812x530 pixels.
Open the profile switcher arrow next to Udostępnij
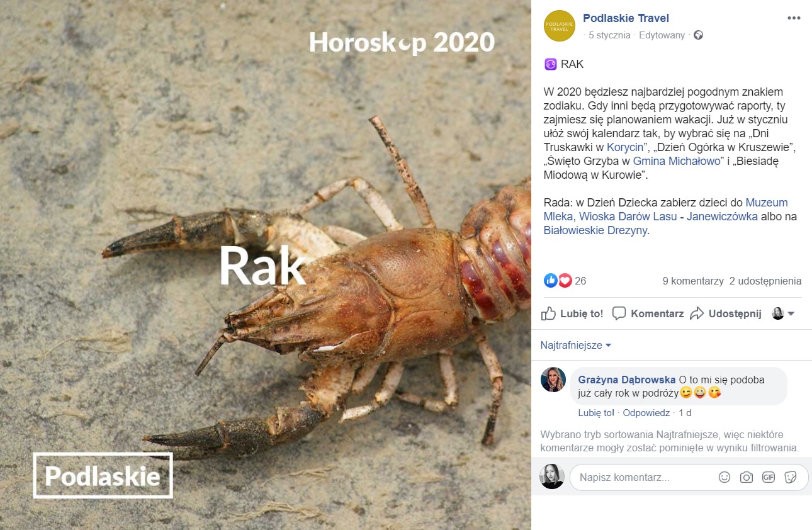tap(784, 313)
